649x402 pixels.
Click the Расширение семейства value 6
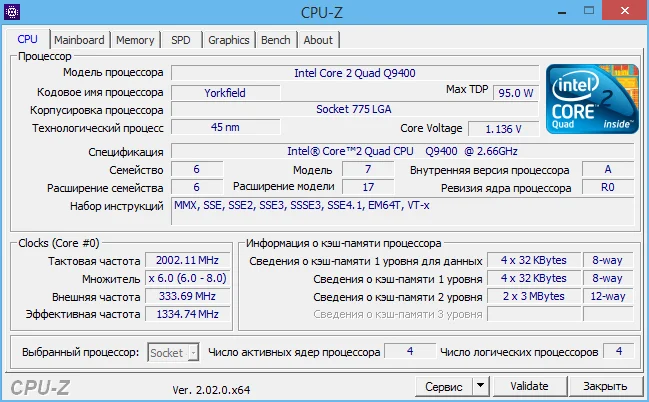[x=197, y=187]
